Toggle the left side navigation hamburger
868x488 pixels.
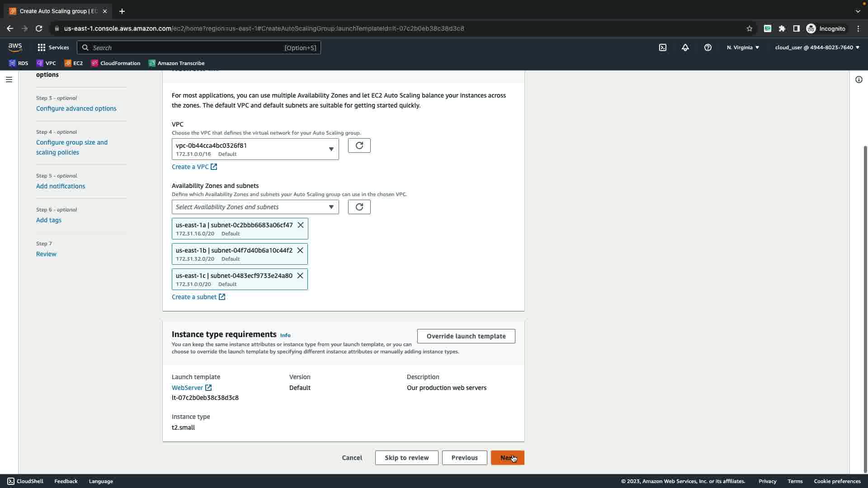click(9, 80)
